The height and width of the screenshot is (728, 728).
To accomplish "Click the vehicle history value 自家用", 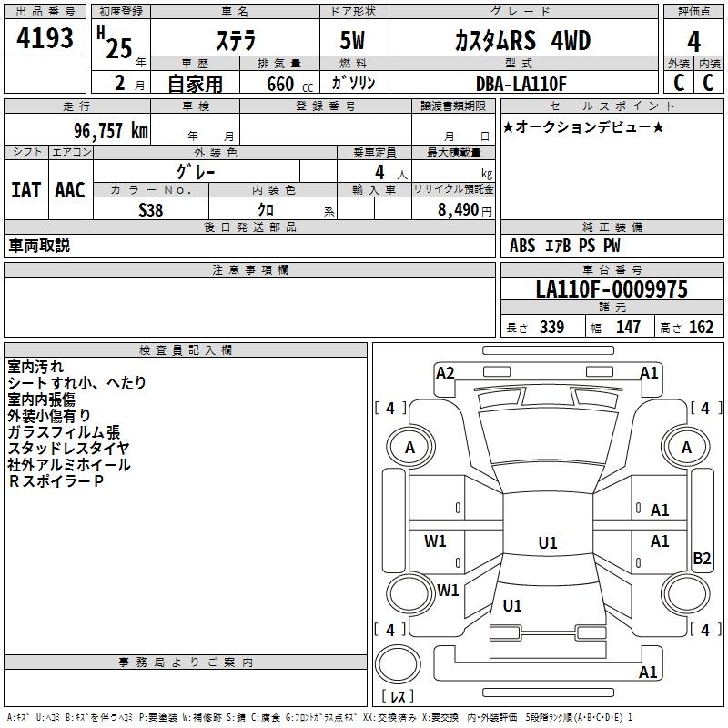I will click(195, 84).
